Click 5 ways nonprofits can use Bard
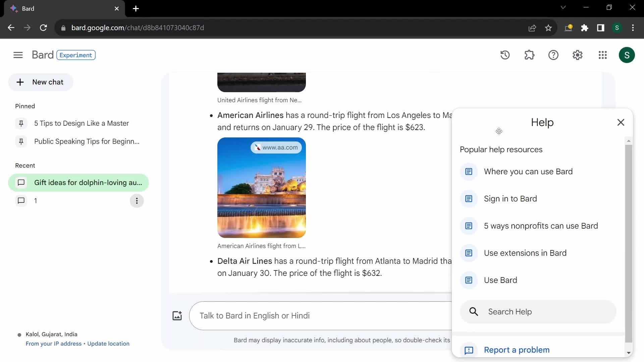The width and height of the screenshot is (644, 362). point(541,226)
